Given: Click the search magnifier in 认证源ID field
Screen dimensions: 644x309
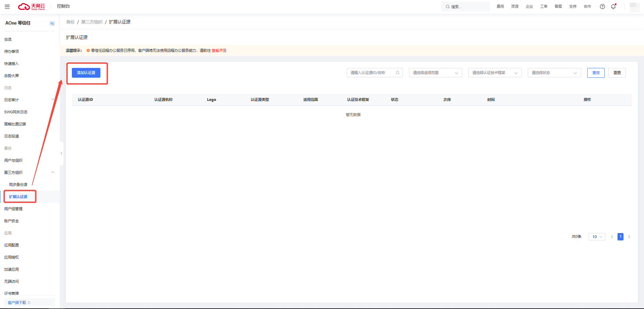Looking at the screenshot, I should (x=398, y=73).
